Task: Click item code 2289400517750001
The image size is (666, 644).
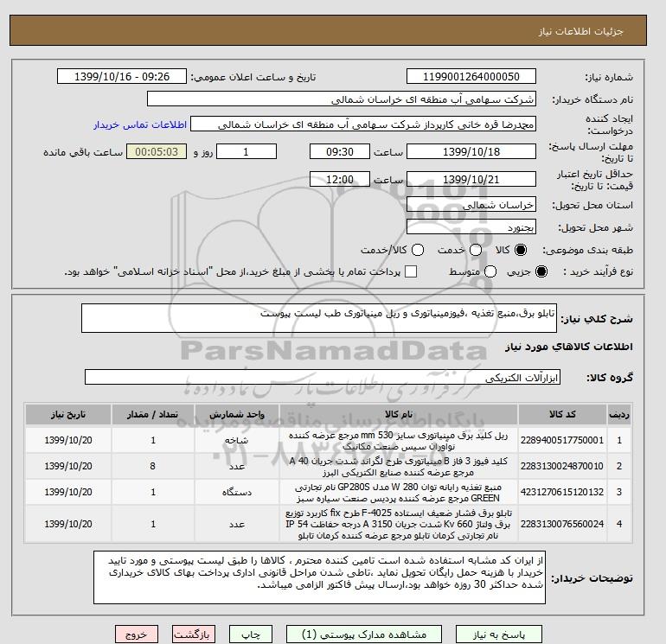Action: pyautogui.click(x=562, y=440)
